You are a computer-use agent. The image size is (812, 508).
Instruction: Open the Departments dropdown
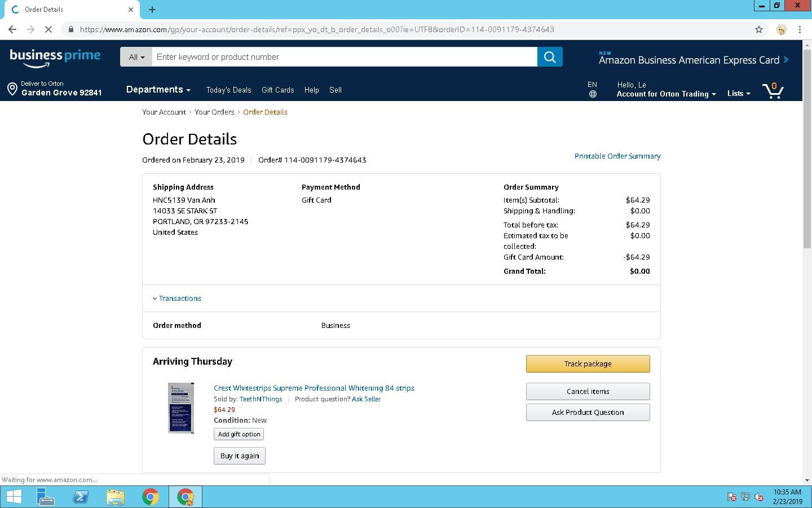[x=158, y=90]
